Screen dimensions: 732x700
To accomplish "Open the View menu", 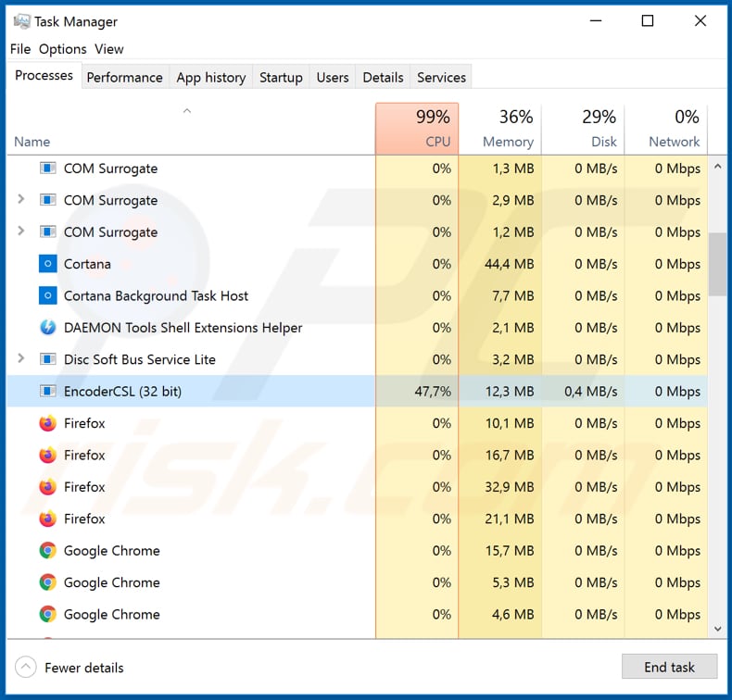I will pyautogui.click(x=109, y=49).
